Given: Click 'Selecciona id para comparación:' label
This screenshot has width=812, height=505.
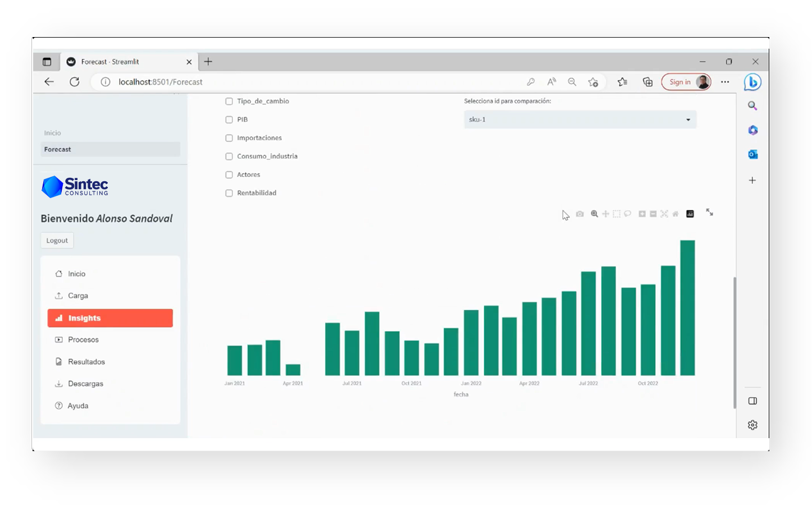Looking at the screenshot, I should tap(508, 101).
